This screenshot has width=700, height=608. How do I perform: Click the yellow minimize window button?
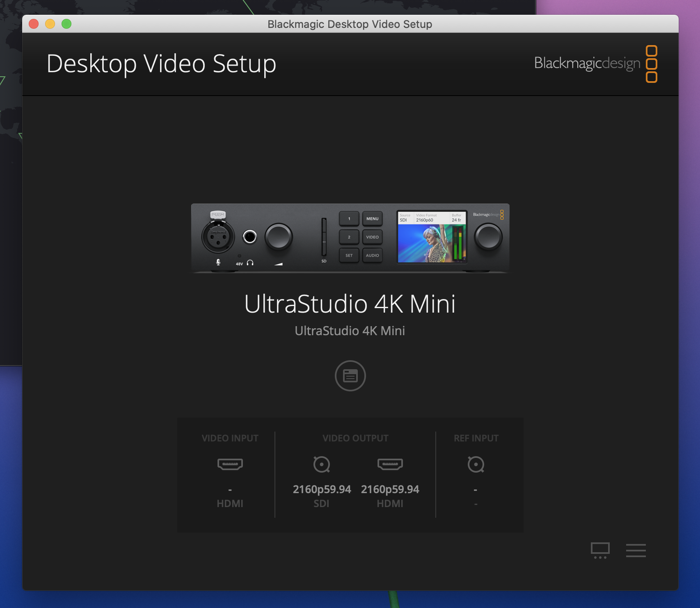[x=50, y=24]
